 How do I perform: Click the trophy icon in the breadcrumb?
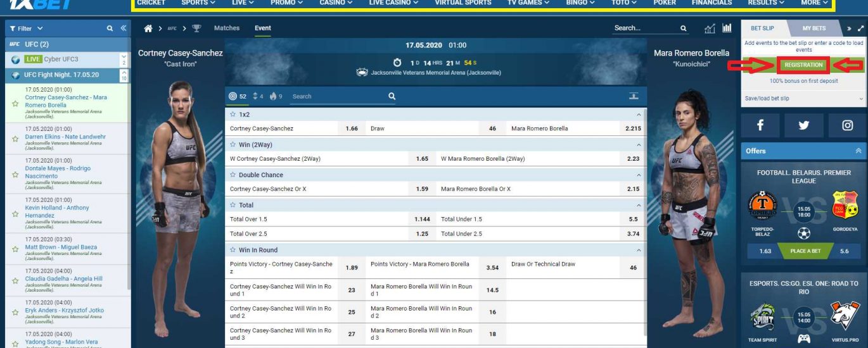point(196,28)
